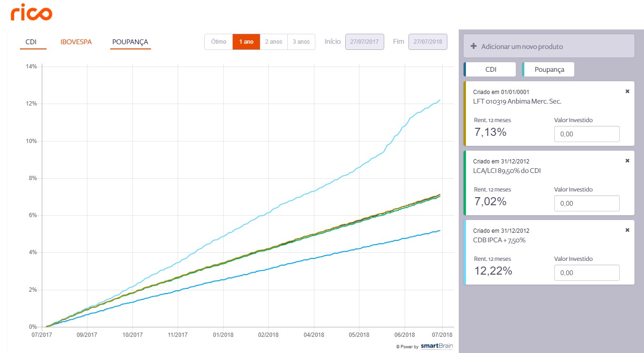Click the CDI legend tag in sidebar

pyautogui.click(x=491, y=69)
